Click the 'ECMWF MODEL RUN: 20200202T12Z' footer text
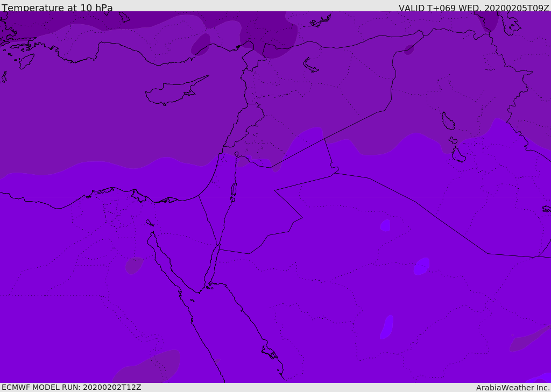This screenshot has height=392, width=551. 72,388
